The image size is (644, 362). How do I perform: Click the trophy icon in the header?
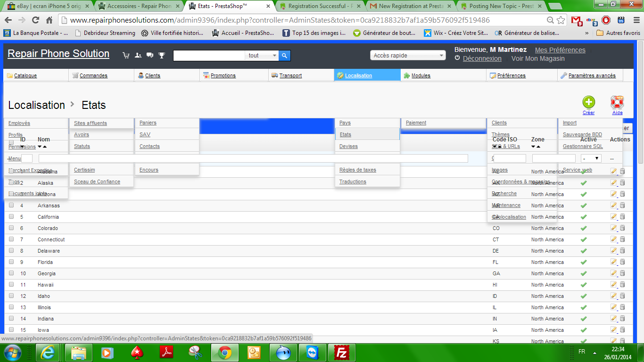[162, 55]
